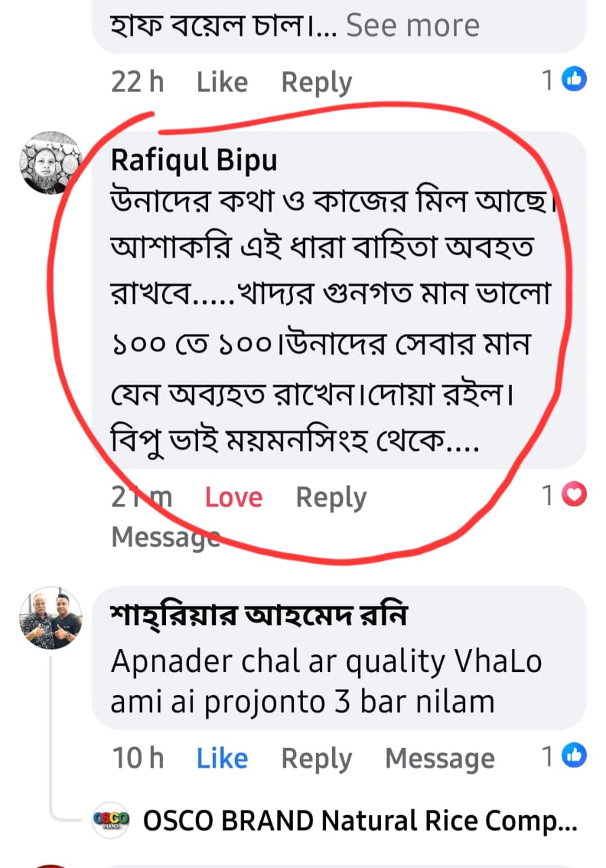Screen dimensions: 606x868
Task: Toggle the Love reaction on Rafiqul Bipu's comment
Action: tap(233, 498)
